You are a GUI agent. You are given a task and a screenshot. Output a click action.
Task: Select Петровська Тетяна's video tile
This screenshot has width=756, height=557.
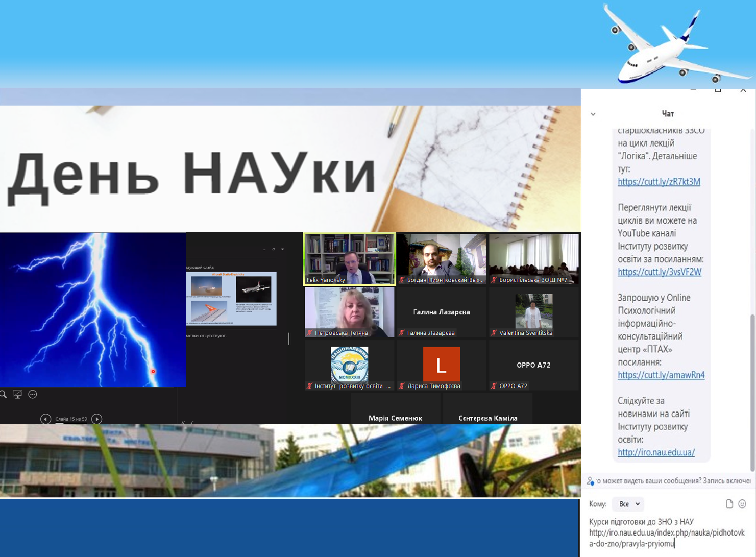pyautogui.click(x=349, y=311)
